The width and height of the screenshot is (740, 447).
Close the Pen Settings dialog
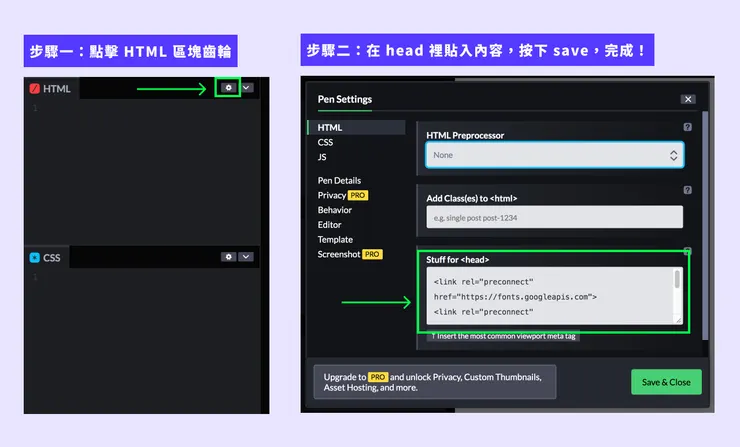tap(688, 99)
